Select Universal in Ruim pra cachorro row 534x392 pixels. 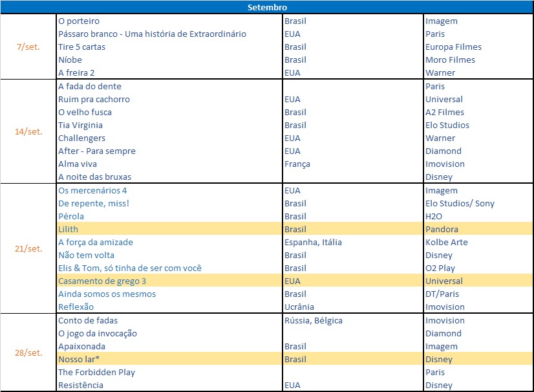pos(443,99)
